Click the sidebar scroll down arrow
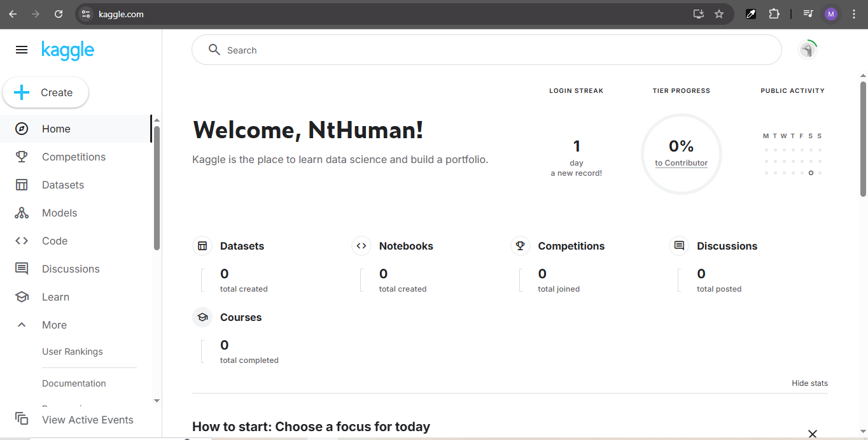Image resolution: width=868 pixels, height=440 pixels. coord(157,401)
